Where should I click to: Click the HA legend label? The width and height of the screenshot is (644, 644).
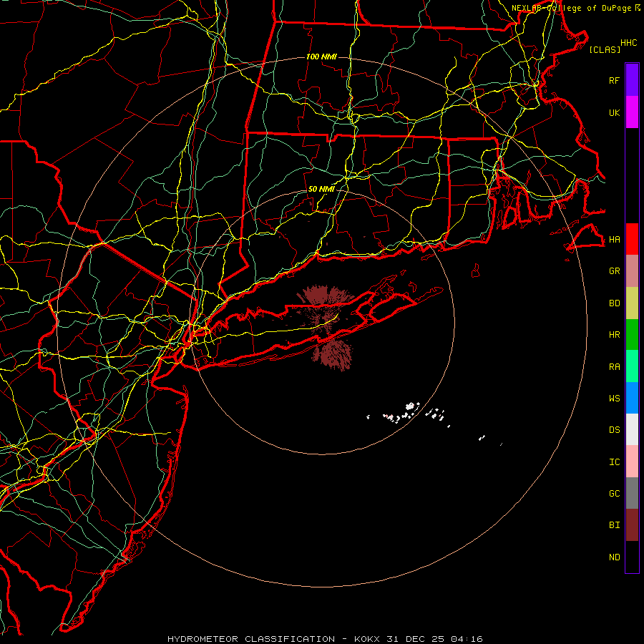(x=614, y=240)
